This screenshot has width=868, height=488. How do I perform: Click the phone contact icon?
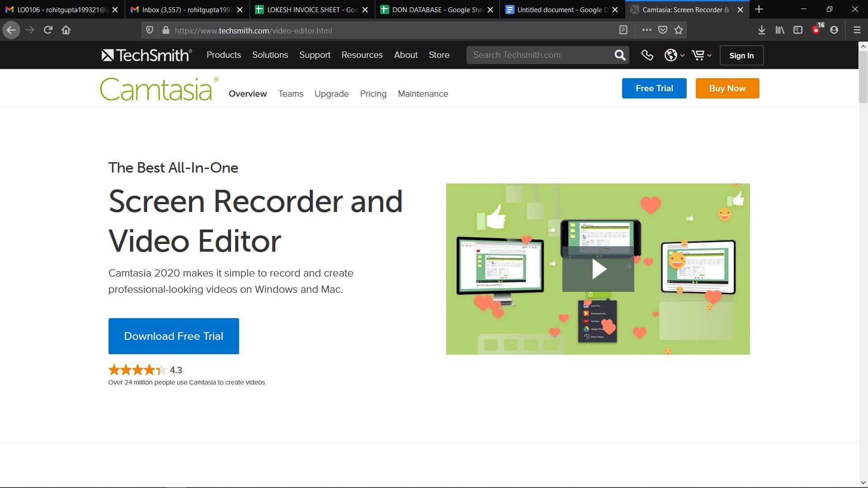coord(647,55)
